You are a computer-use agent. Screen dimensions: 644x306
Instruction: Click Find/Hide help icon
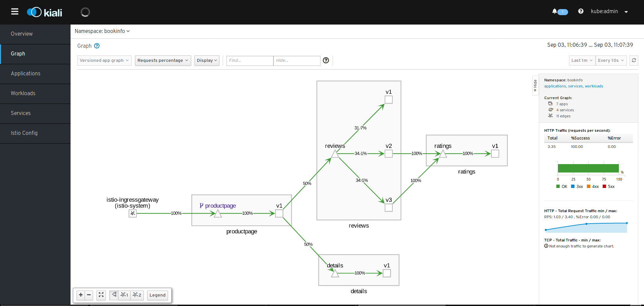[x=326, y=60]
